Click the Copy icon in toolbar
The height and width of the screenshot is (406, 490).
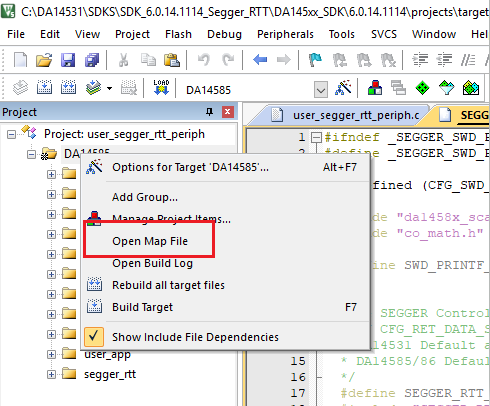[x=148, y=60]
